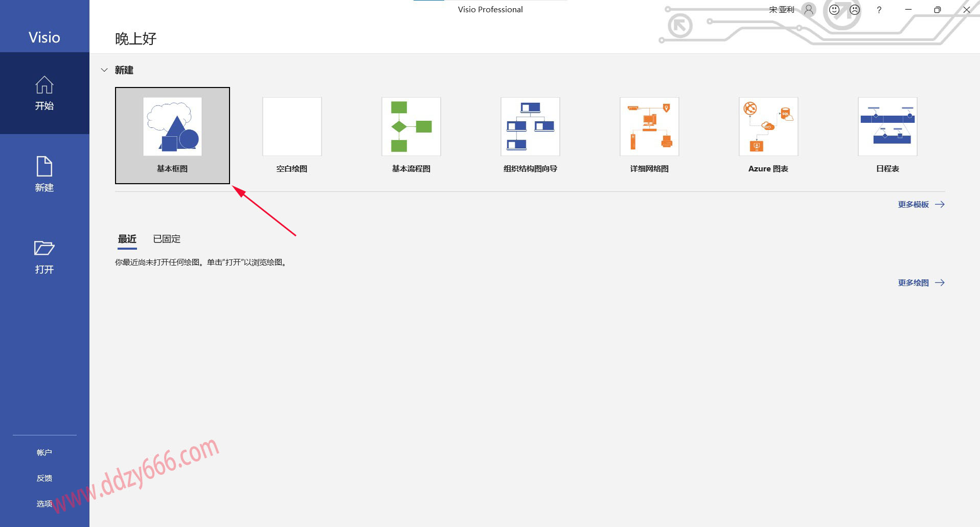Choose the Azure 图表 template
The height and width of the screenshot is (527, 980).
pos(768,126)
